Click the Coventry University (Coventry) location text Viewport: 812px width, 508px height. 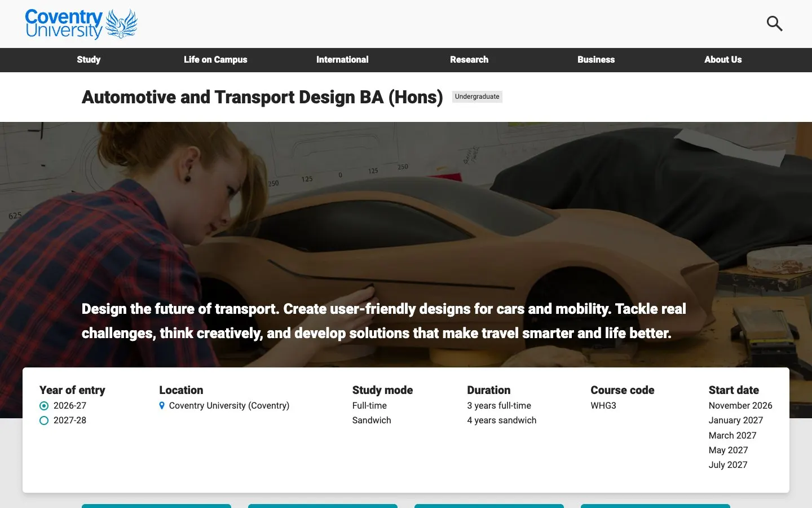[x=229, y=406]
